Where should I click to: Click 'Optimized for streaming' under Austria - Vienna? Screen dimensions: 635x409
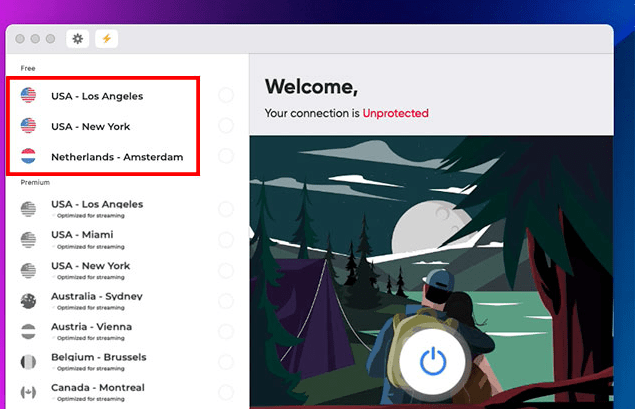(x=91, y=338)
